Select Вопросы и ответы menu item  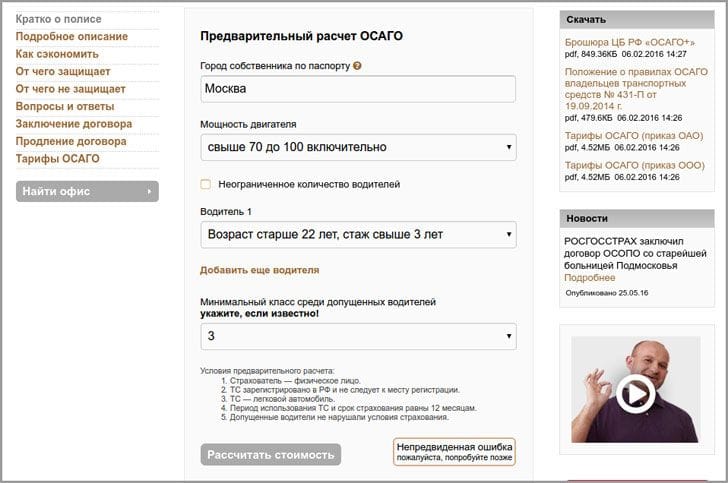click(x=64, y=107)
